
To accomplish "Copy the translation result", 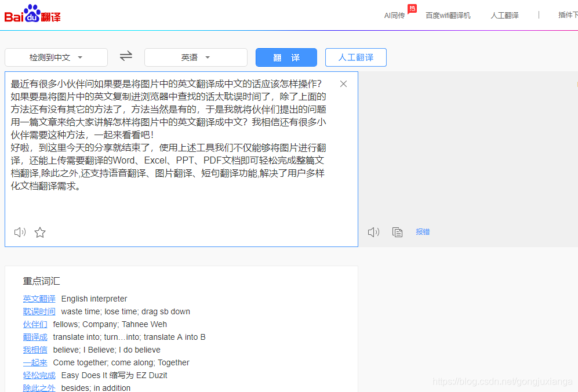I will (398, 232).
